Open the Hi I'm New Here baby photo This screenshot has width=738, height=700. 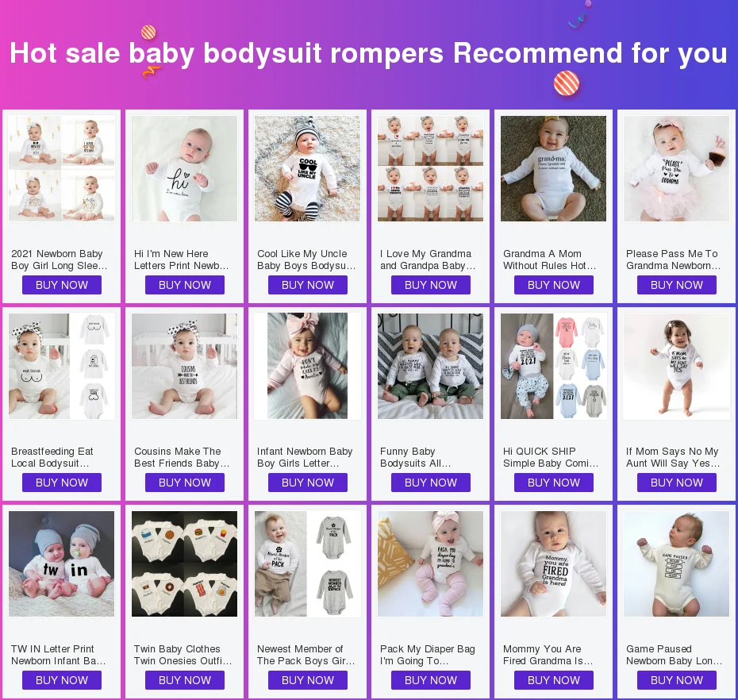point(184,168)
